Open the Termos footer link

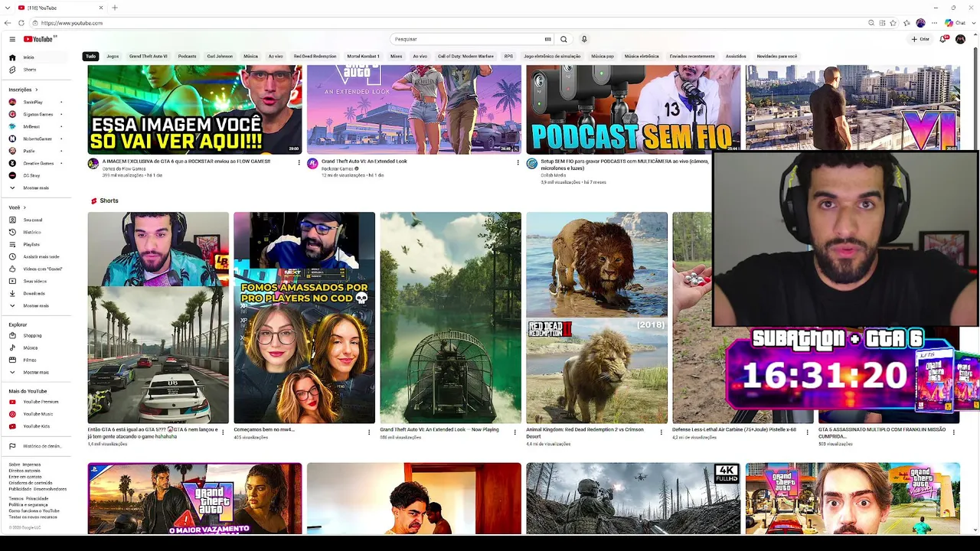pyautogui.click(x=15, y=498)
